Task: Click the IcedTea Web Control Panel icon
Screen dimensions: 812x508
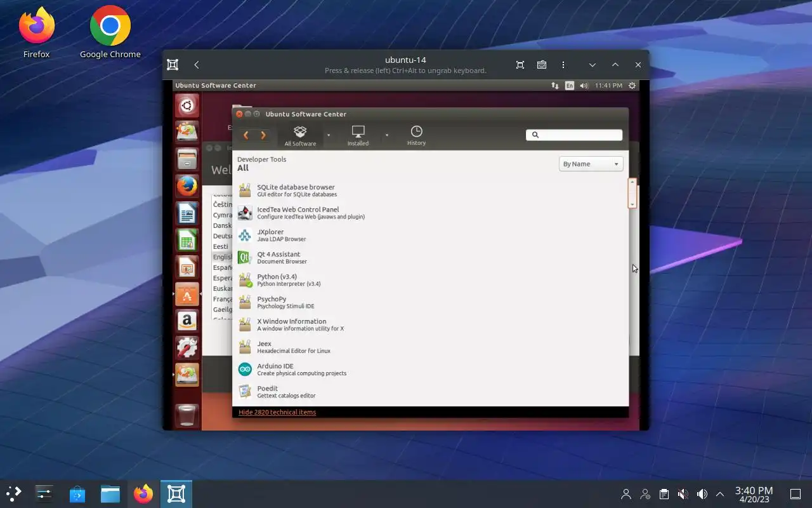Action: click(245, 213)
